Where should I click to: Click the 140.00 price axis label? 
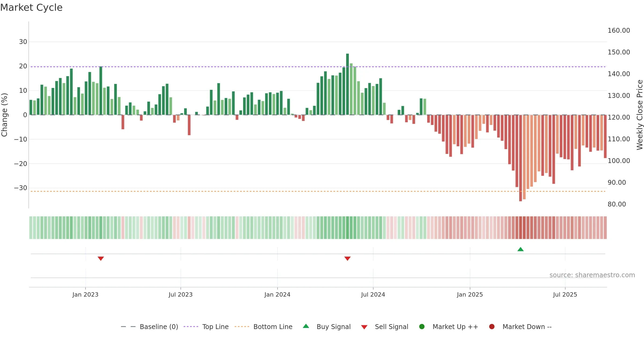click(619, 74)
